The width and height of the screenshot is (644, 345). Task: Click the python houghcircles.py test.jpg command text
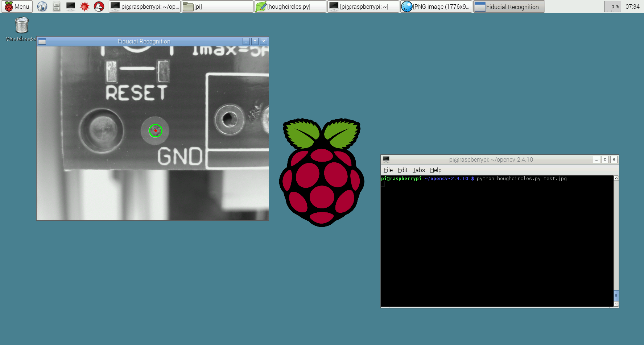coord(521,179)
